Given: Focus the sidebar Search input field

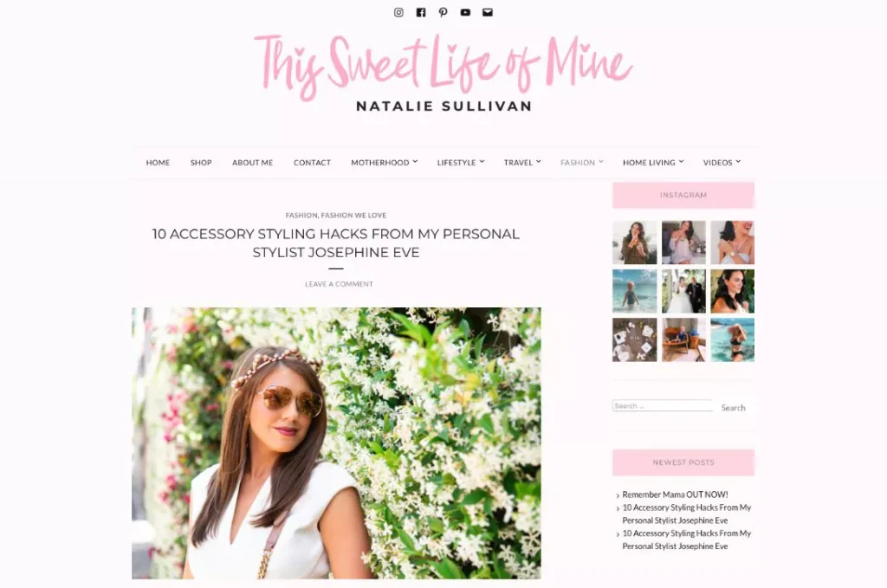Looking at the screenshot, I should 663,406.
